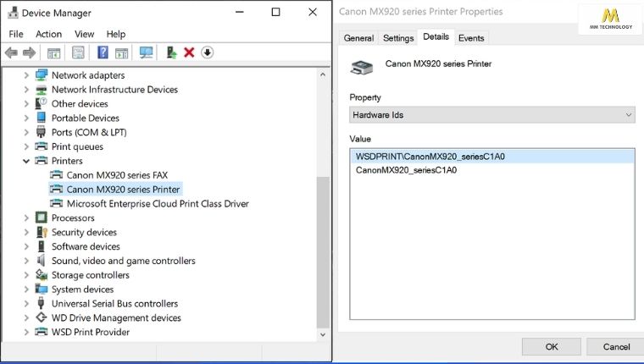This screenshot has height=364, width=644.
Task: Click the Other devices category icon
Action: [41, 103]
